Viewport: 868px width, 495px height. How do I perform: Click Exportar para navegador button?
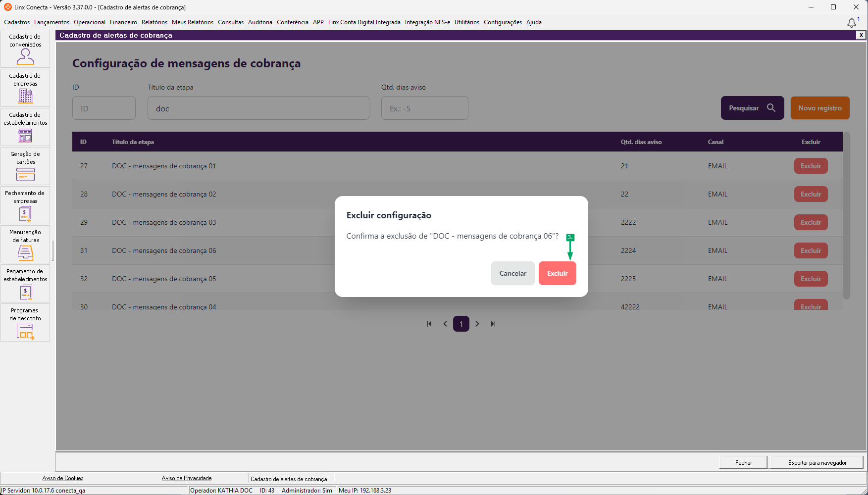tap(817, 463)
